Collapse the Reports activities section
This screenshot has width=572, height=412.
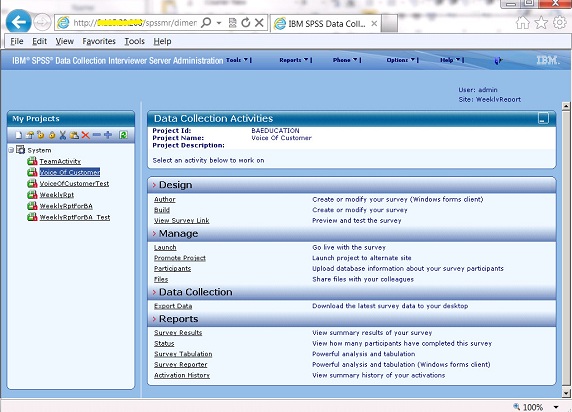154,319
